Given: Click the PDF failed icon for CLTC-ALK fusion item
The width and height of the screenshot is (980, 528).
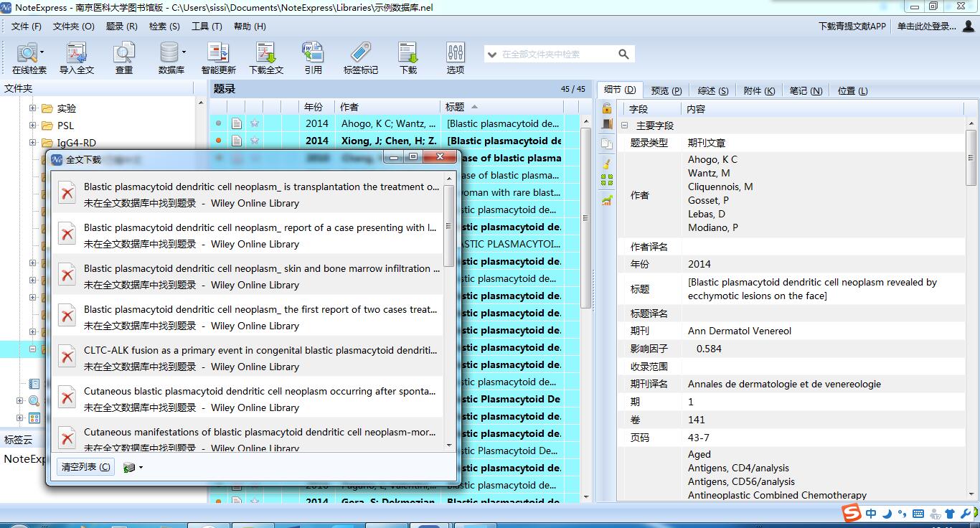Looking at the screenshot, I should [67, 357].
